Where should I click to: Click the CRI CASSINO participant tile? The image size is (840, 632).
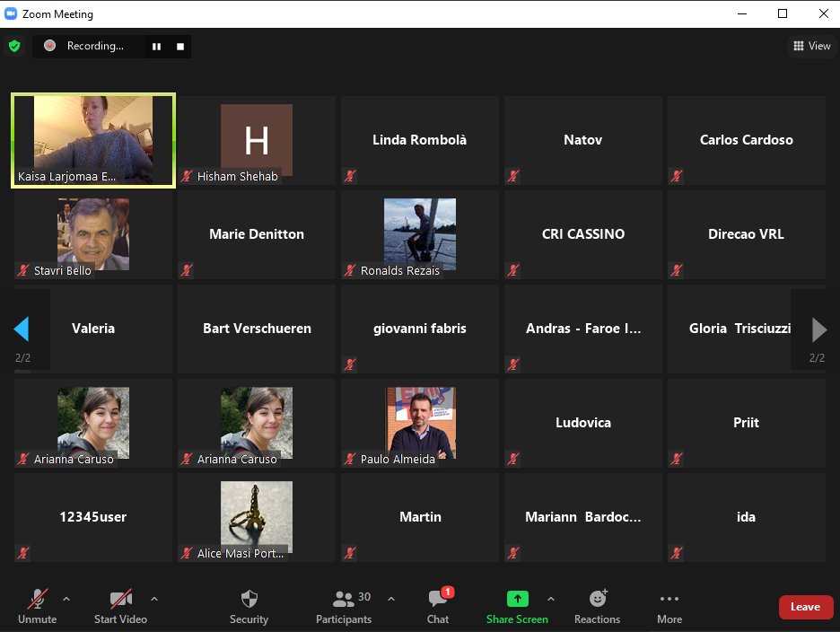(582, 234)
